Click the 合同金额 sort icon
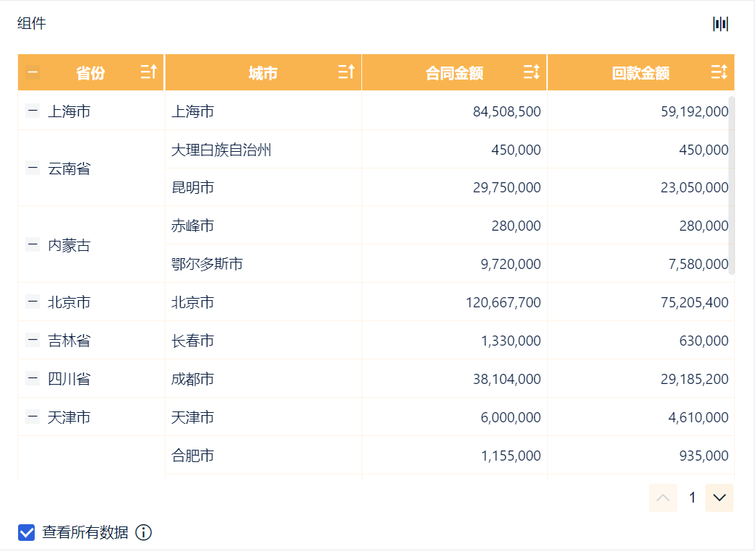 (x=531, y=72)
